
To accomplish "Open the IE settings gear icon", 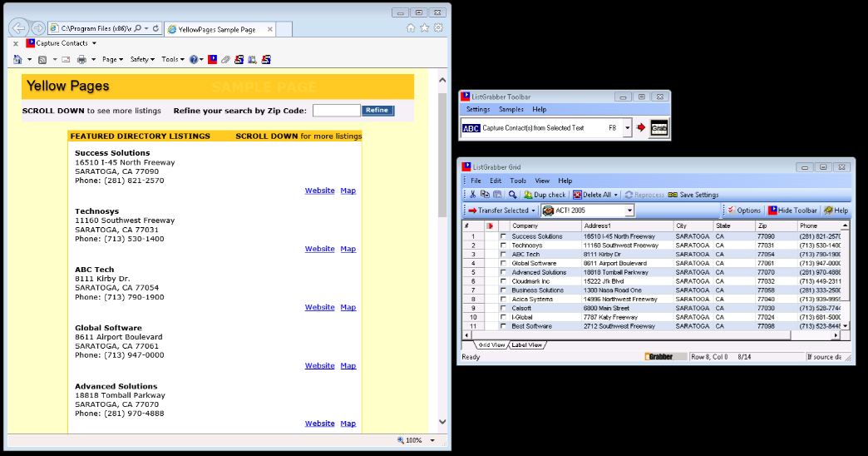I will 438,27.
